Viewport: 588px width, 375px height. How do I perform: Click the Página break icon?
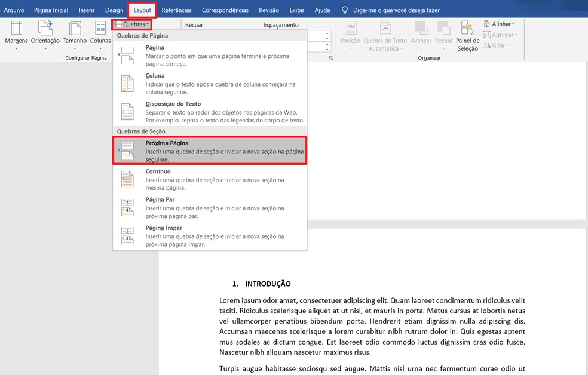[127, 55]
